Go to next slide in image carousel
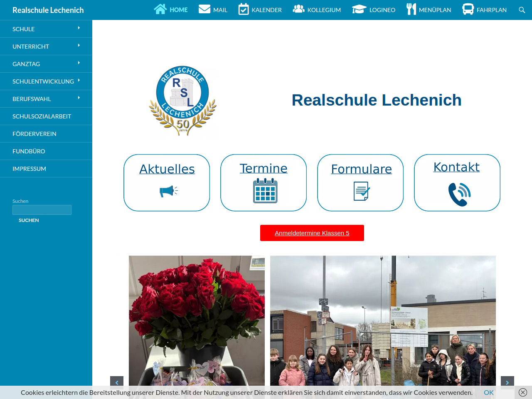This screenshot has height=399, width=532. 507,382
